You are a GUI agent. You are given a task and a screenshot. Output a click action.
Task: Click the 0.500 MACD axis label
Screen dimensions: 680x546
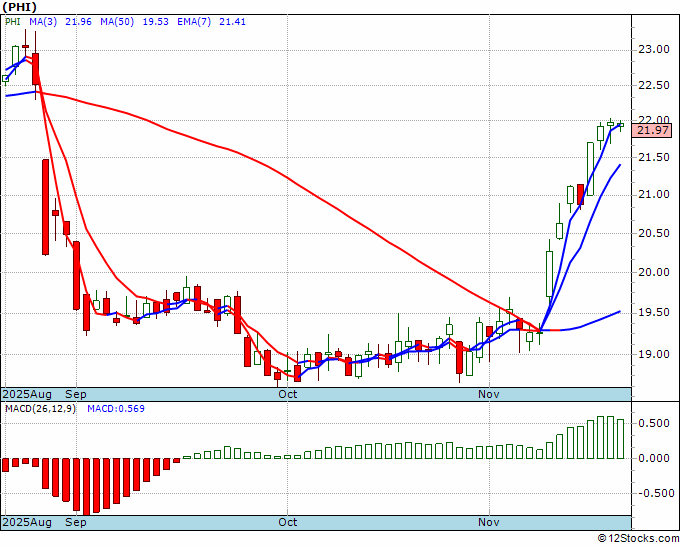654,423
